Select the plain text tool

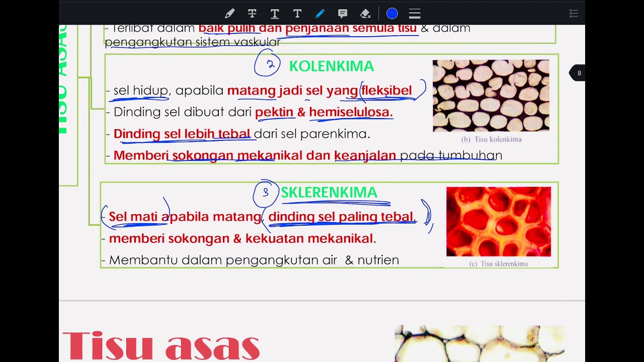[297, 14]
